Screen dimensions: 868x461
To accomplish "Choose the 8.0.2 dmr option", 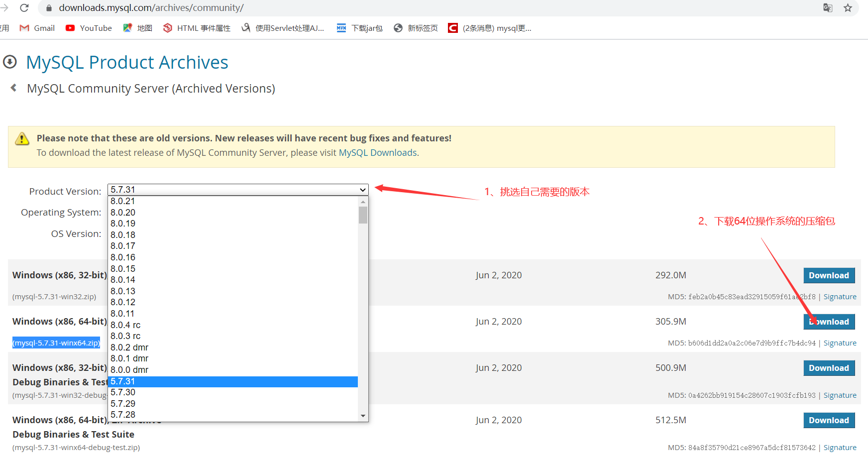I will tap(233, 347).
